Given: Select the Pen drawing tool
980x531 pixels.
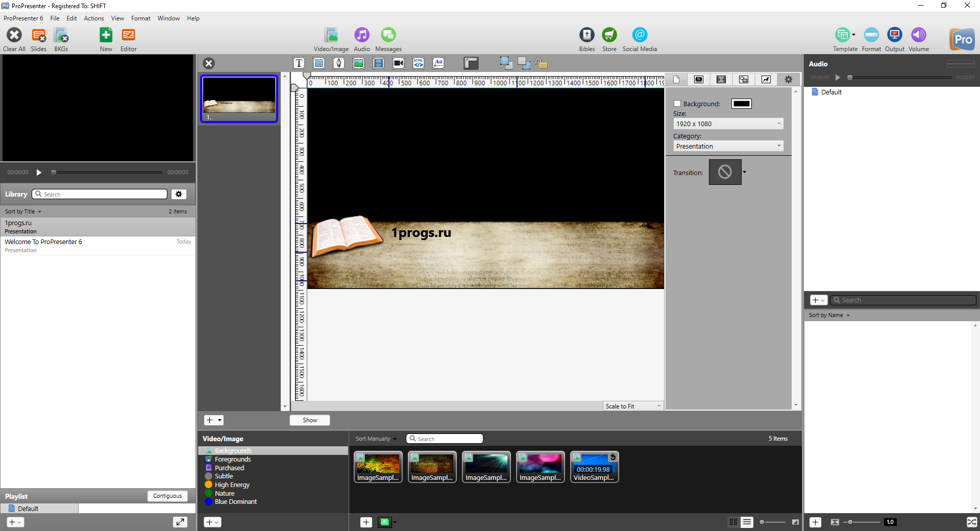Looking at the screenshot, I should 339,63.
